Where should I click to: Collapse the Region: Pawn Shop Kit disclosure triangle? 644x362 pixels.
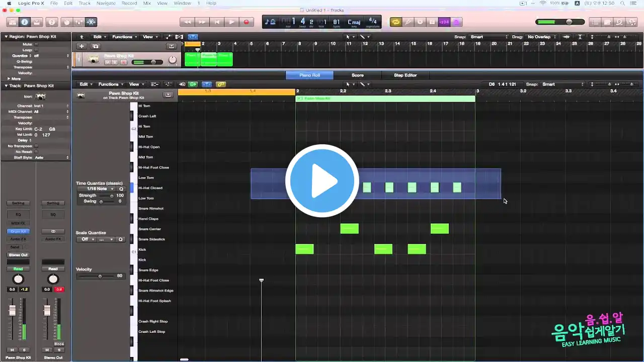6,37
